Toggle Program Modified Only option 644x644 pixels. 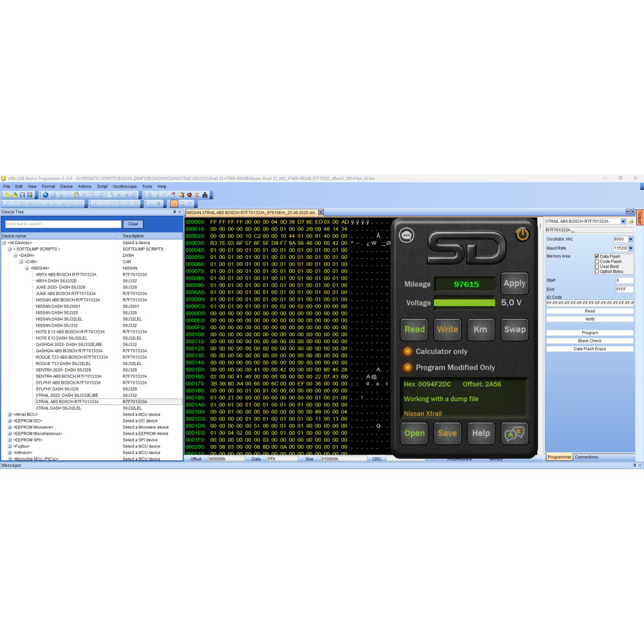408,367
